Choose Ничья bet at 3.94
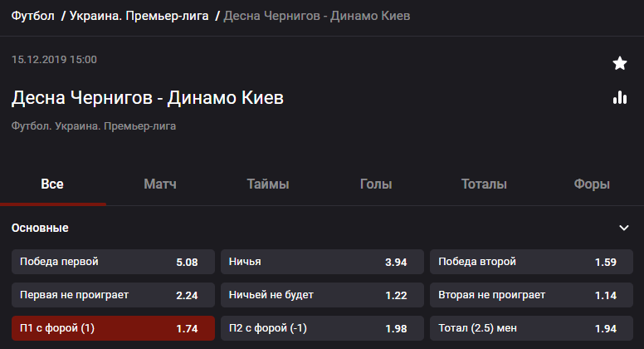 [322, 262]
